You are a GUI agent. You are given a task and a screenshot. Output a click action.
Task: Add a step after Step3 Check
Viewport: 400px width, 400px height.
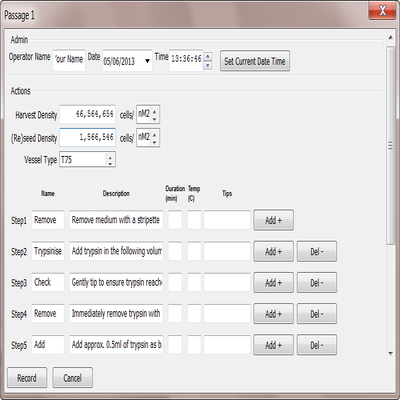click(x=273, y=283)
